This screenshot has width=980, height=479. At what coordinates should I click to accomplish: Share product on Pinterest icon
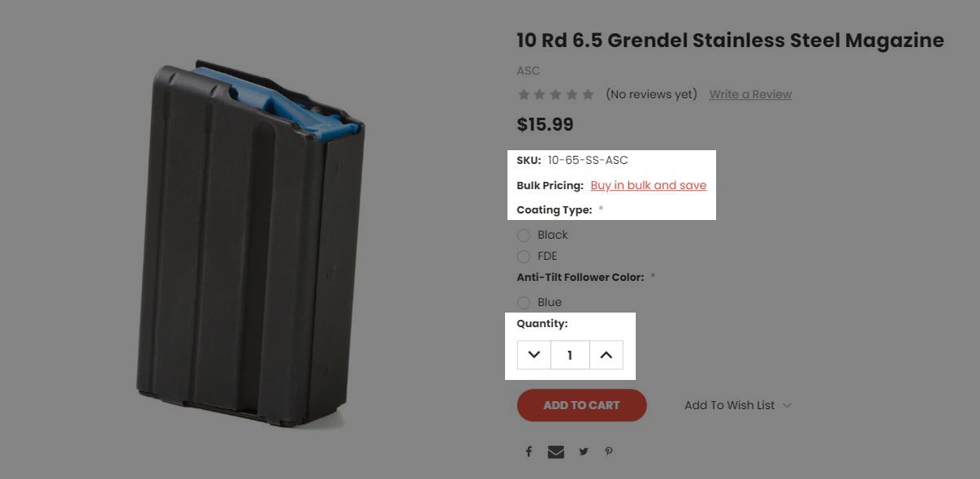tap(609, 451)
